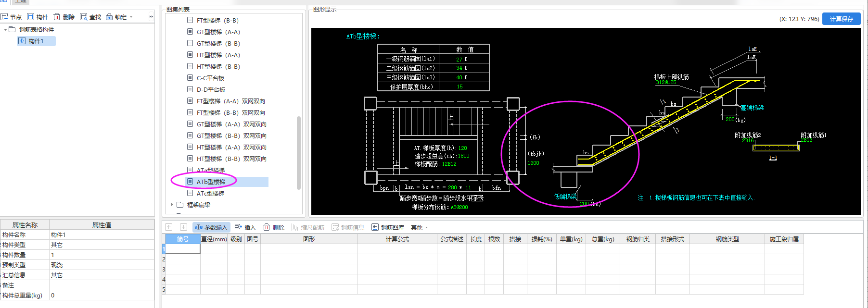Click 删除 trash icon in rebar table toolbar
The width and height of the screenshot is (868, 308).
267,227
